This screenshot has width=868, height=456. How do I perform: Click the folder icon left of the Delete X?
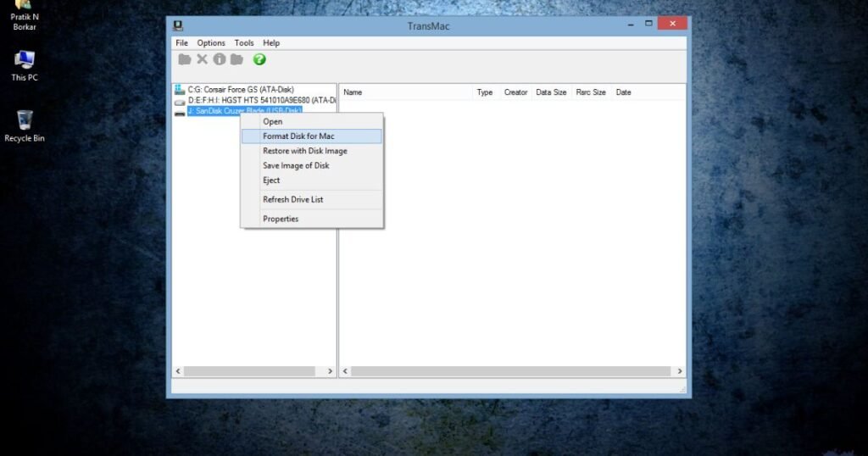(185, 59)
